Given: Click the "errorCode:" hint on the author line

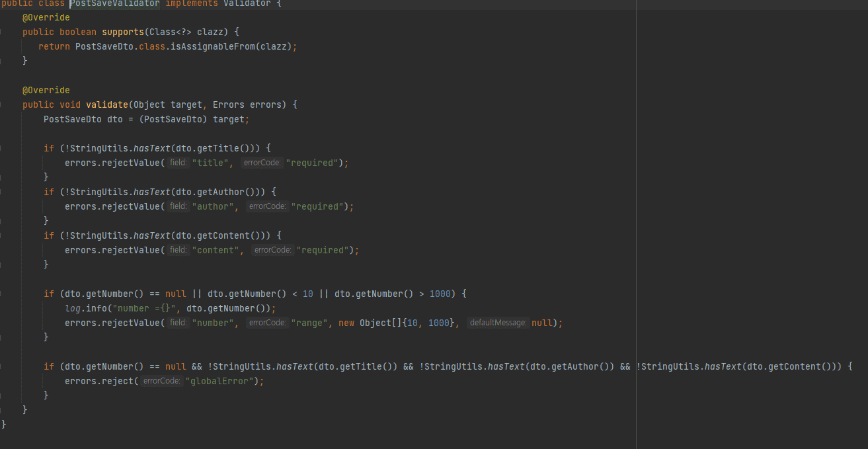Looking at the screenshot, I should coord(267,206).
